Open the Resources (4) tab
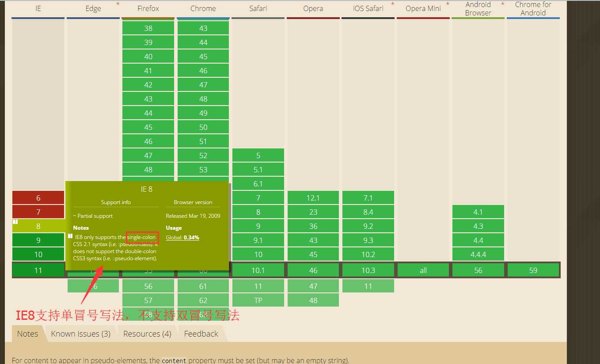600x364 pixels. pyautogui.click(x=147, y=334)
